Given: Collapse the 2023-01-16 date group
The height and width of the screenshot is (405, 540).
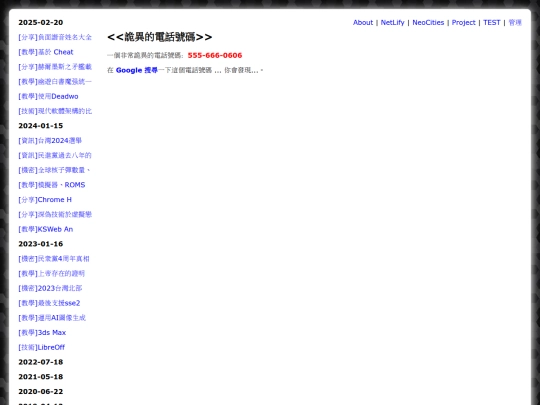Looking at the screenshot, I should pos(41,244).
